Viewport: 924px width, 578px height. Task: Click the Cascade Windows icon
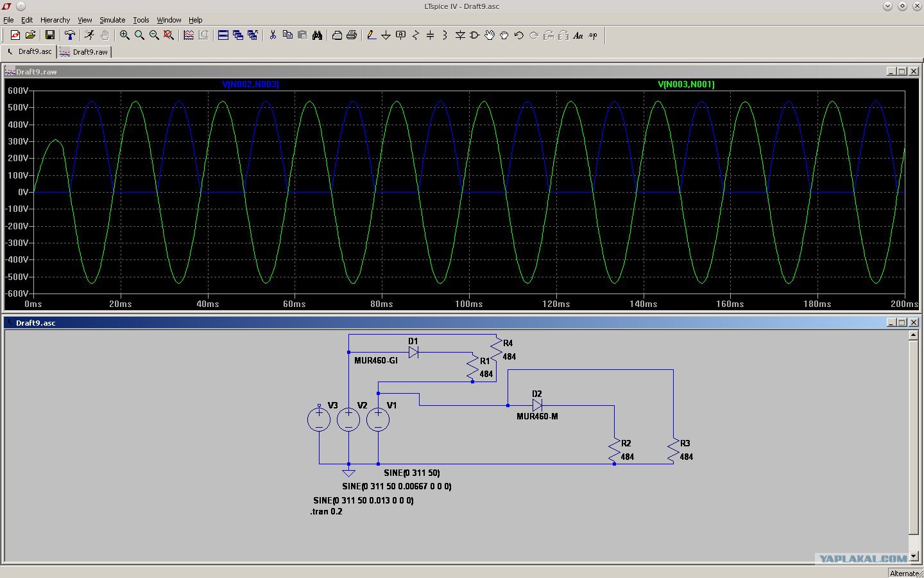[x=238, y=35]
